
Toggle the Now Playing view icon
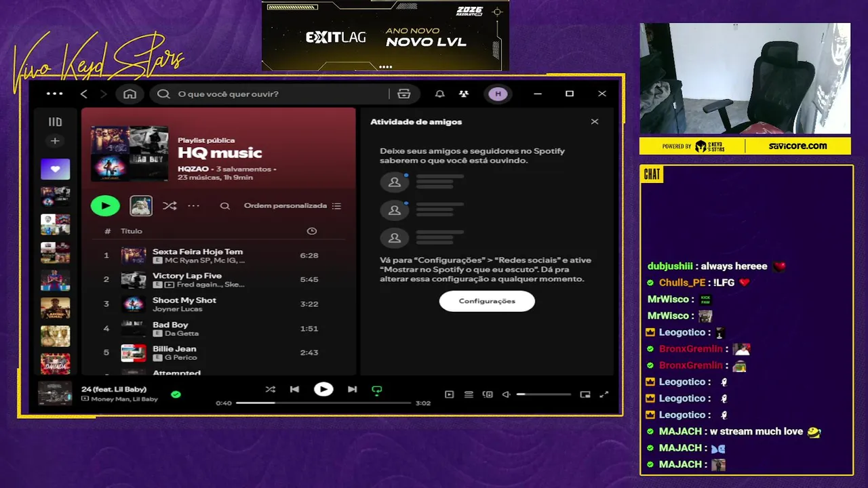point(449,394)
